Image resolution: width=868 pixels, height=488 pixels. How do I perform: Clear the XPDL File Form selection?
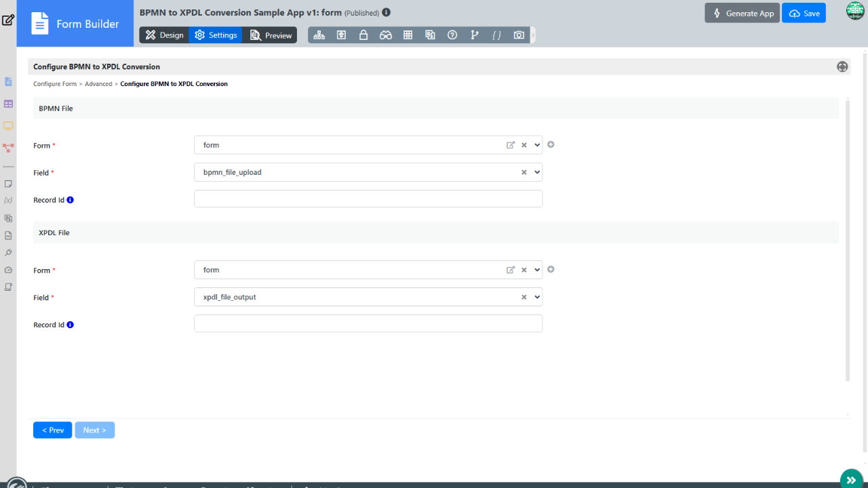pyautogui.click(x=524, y=270)
